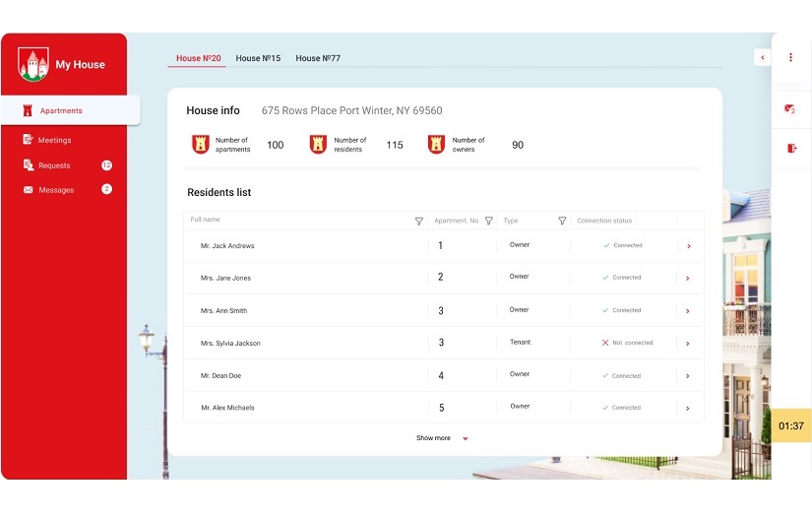
Task: Open the mail notifications icon on right panel
Action: (789, 108)
